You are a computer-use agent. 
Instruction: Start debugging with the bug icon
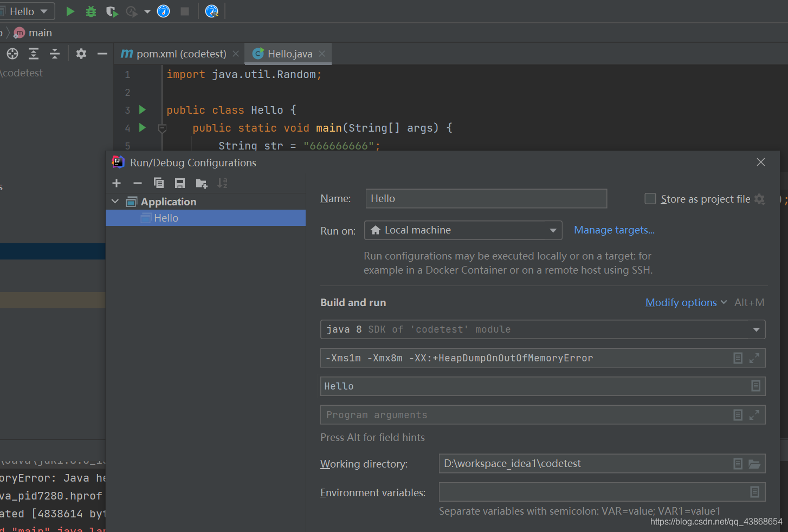[91, 11]
